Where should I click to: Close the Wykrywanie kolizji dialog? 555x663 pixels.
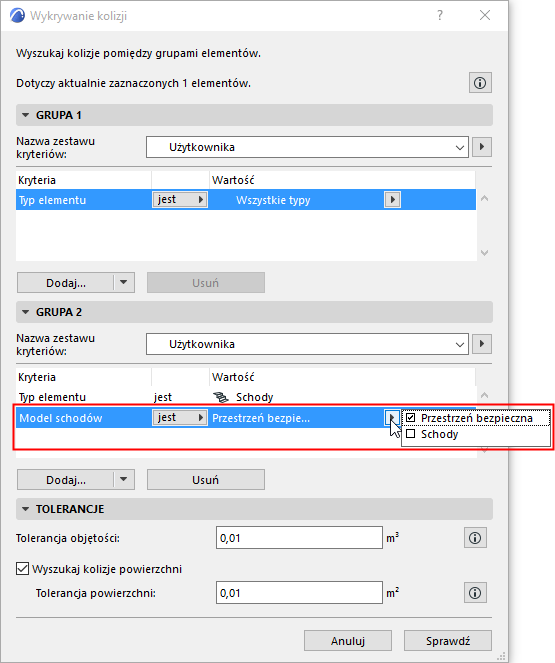click(x=485, y=16)
